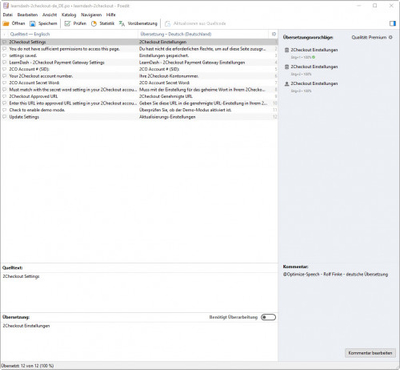Viewport: 400px width, 370px height.
Task: Click comment bubble on 'settings saved.' row
Action: 5,56
